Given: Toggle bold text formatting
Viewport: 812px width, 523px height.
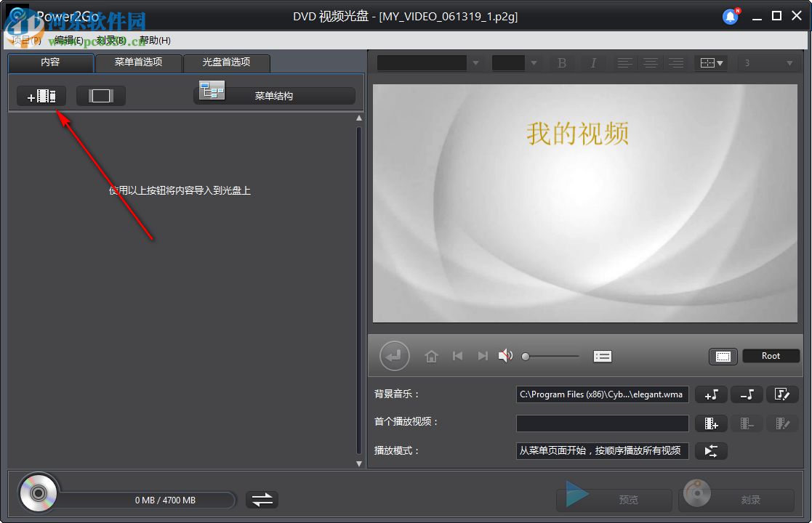Looking at the screenshot, I should tap(560, 62).
